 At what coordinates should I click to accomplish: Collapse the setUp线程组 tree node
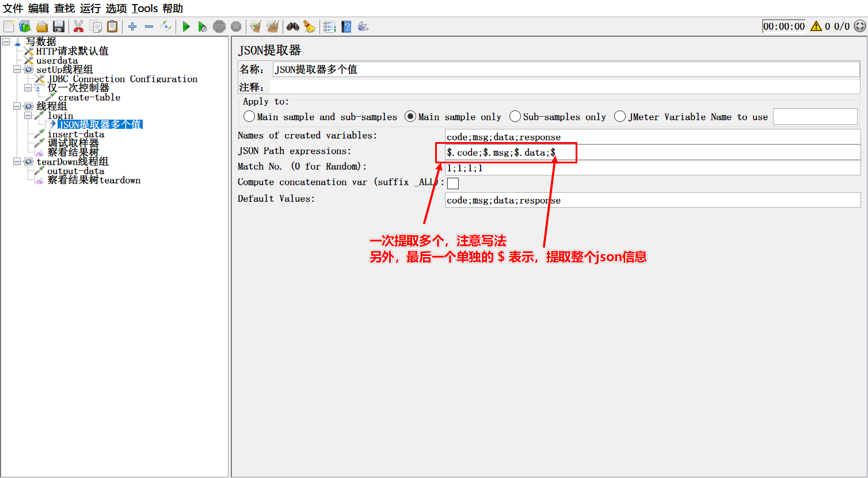tap(17, 70)
